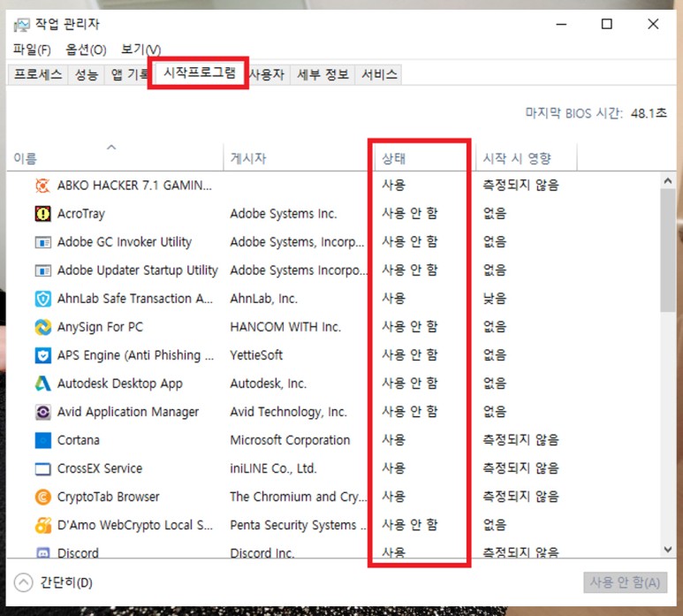Click the CryptoTab Browser orange icon

tap(42, 497)
